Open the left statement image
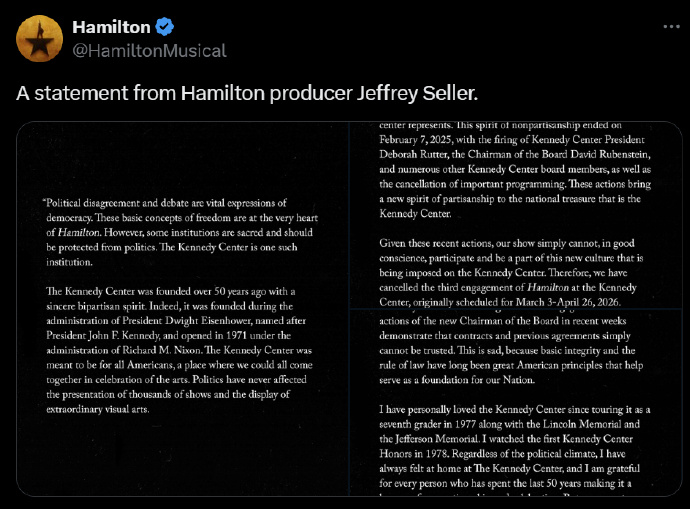This screenshot has width=690, height=509. point(183,309)
